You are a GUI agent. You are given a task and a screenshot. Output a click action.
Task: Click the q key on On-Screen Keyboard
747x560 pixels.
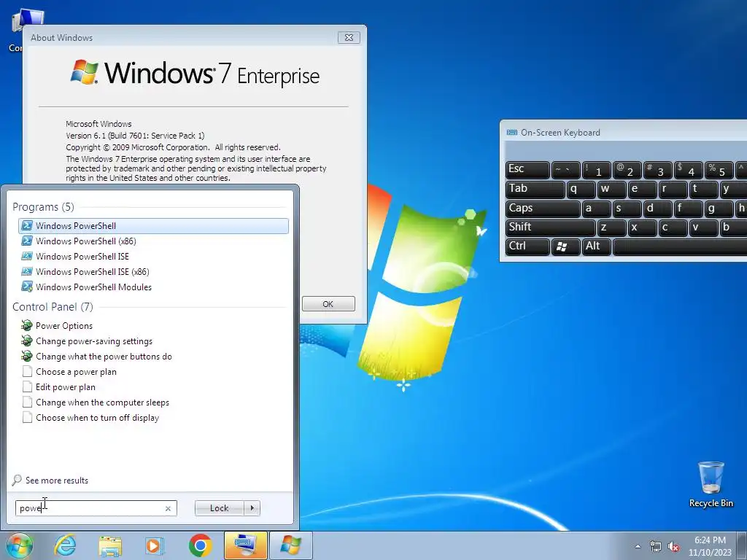[581, 189]
